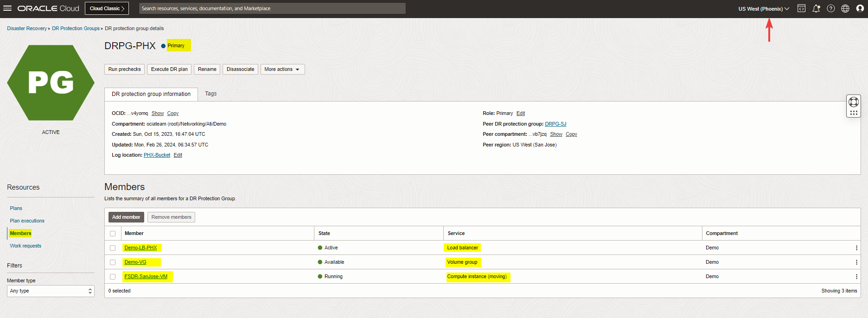Image resolution: width=868 pixels, height=318 pixels.
Task: Open the Cloud Shell developer tools icon
Action: coord(801,8)
